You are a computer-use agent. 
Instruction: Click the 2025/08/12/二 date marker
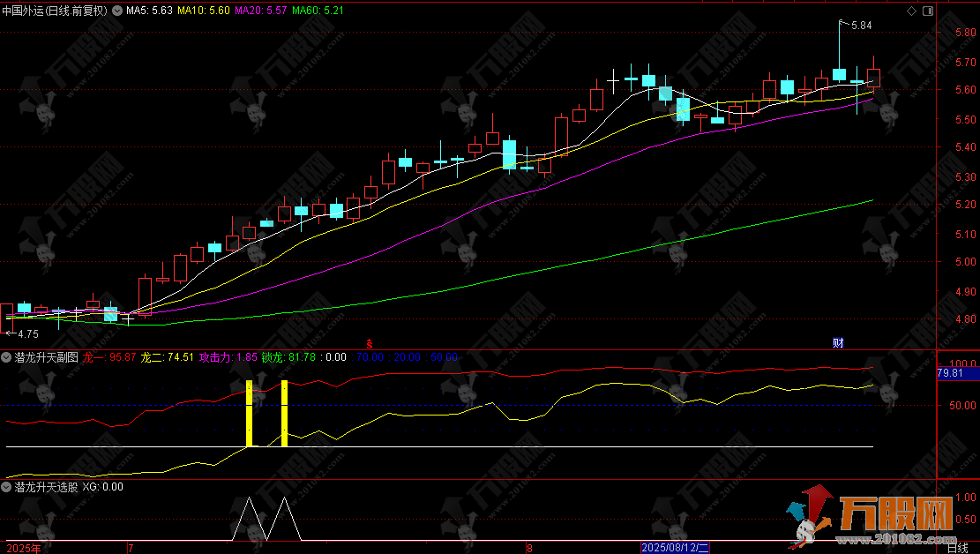[x=675, y=548]
